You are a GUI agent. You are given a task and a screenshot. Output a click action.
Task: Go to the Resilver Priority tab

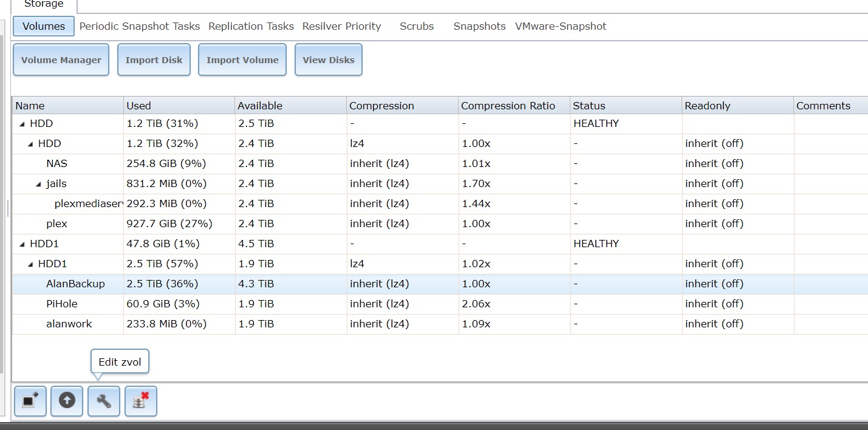(342, 26)
